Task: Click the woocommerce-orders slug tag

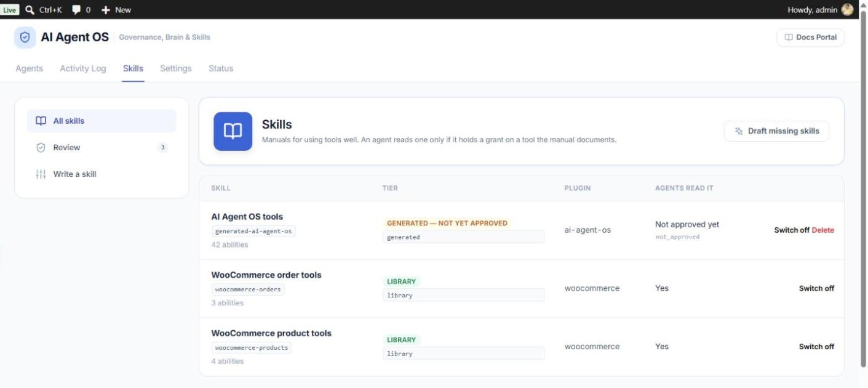Action: tap(248, 289)
